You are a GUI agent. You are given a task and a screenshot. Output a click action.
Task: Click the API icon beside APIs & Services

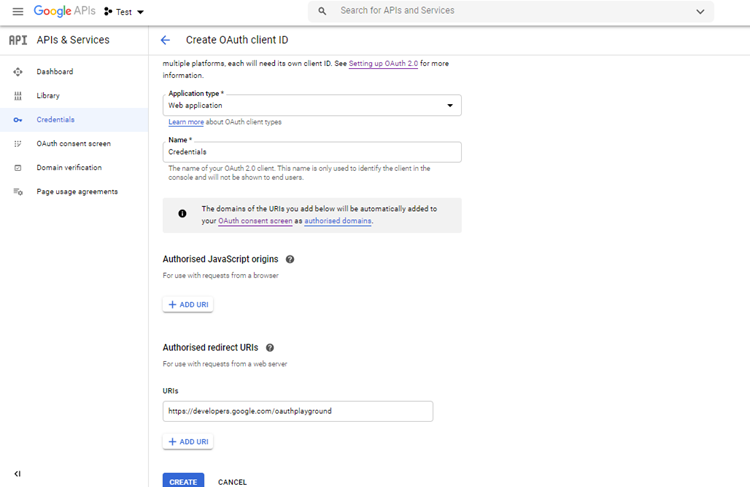[x=17, y=40]
